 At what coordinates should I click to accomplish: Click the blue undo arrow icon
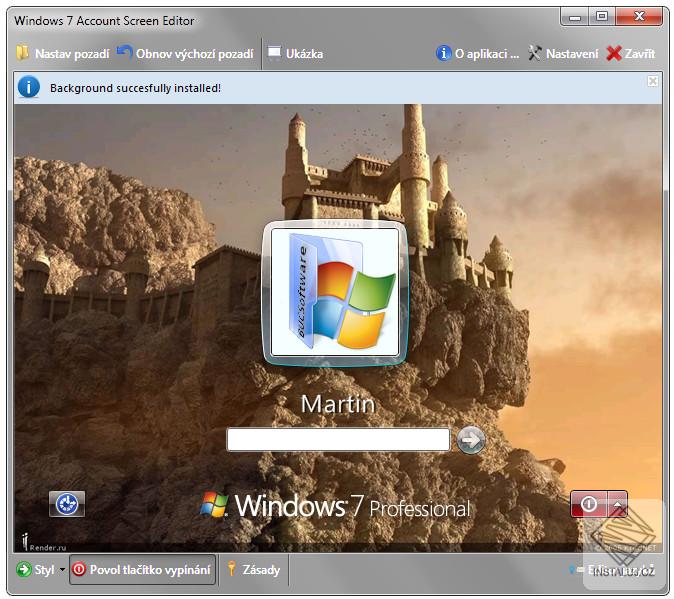coord(124,52)
